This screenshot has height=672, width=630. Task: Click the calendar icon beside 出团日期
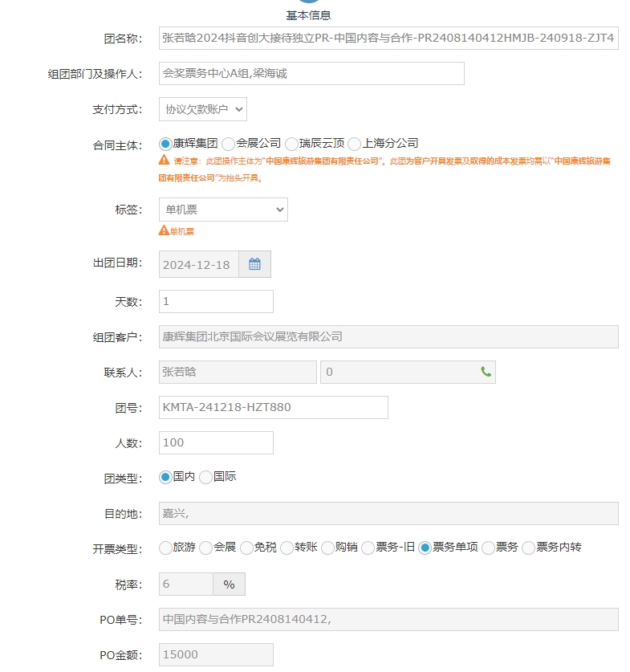(254, 264)
